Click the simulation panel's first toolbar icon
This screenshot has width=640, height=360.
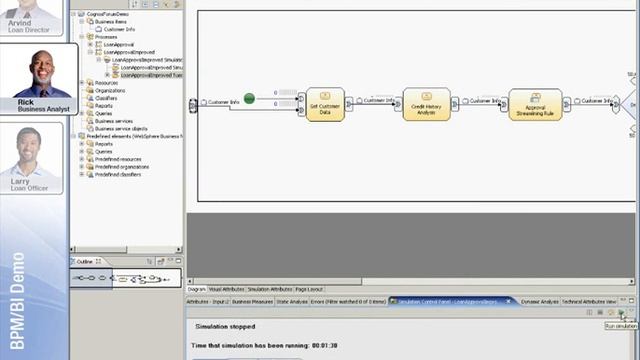click(589, 313)
